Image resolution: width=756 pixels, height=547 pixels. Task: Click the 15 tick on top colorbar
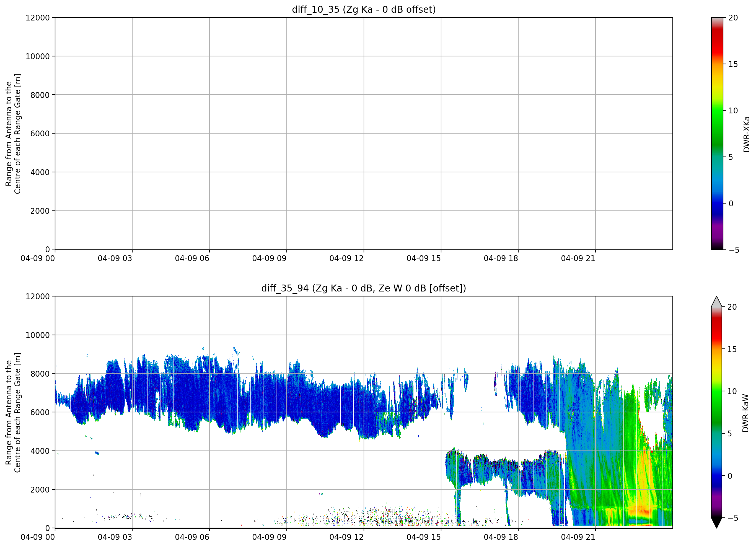point(733,64)
